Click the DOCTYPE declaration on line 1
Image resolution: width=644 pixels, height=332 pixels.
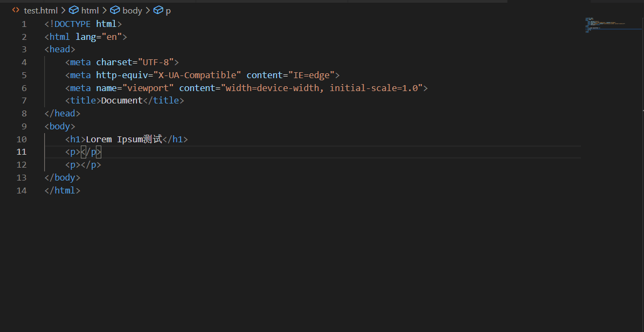(x=73, y=23)
